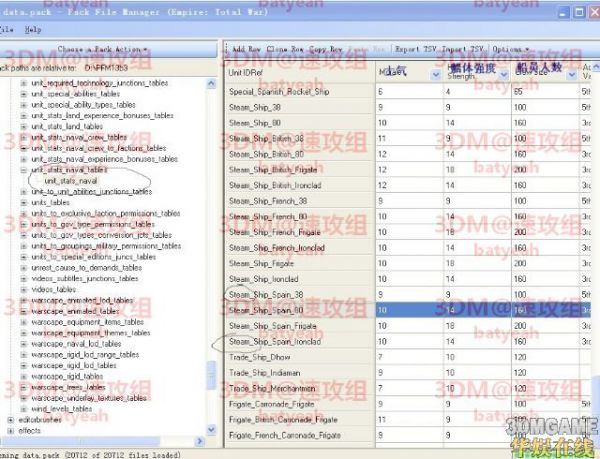
Task: Expand the editorbrushes folder
Action: 10,419
